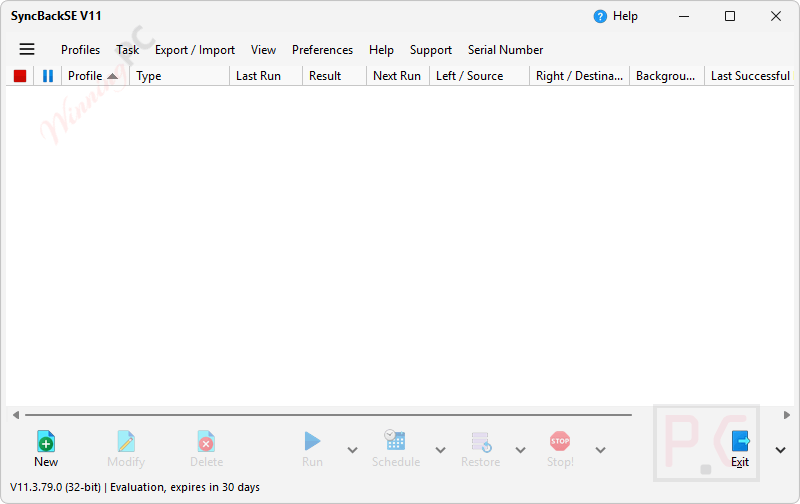
Task: Click the horizontal scrollbar thumb
Action: 329,415
